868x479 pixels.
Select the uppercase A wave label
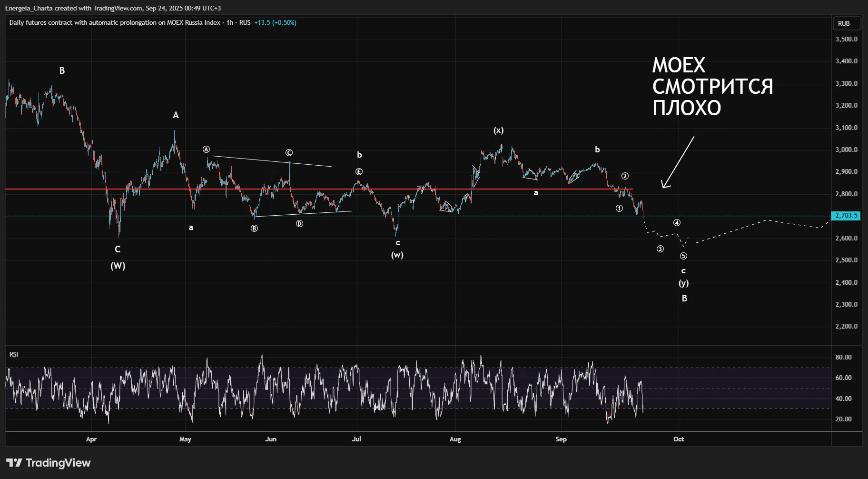point(176,115)
